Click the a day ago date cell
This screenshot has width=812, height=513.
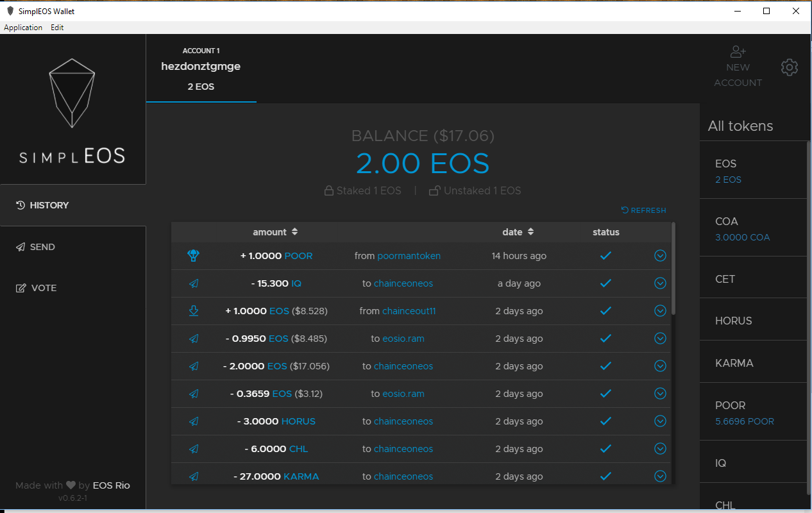(519, 283)
